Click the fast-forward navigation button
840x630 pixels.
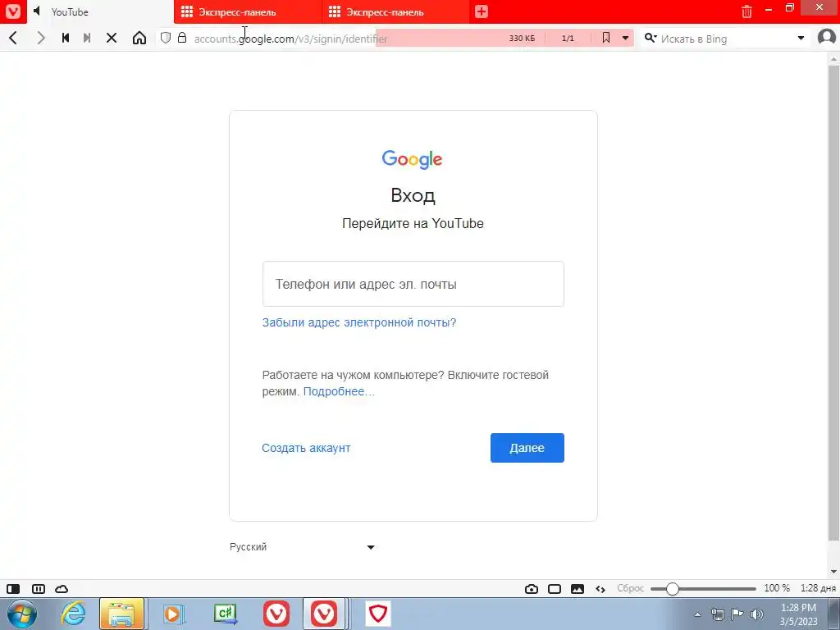click(87, 38)
